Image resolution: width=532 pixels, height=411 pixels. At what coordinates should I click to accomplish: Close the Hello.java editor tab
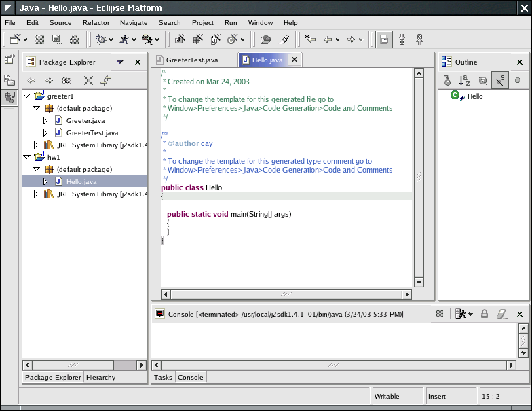pyautogui.click(x=294, y=60)
